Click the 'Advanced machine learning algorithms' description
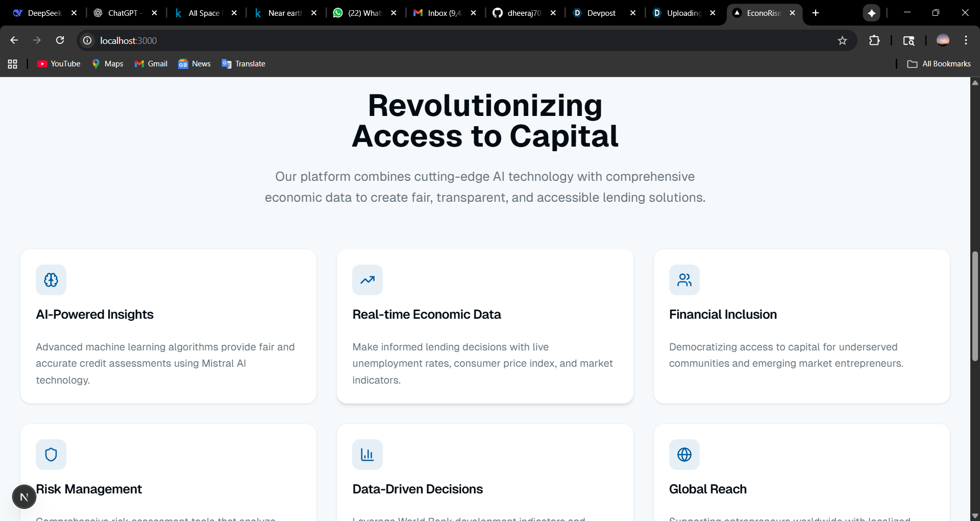The height and width of the screenshot is (521, 980). point(165,363)
